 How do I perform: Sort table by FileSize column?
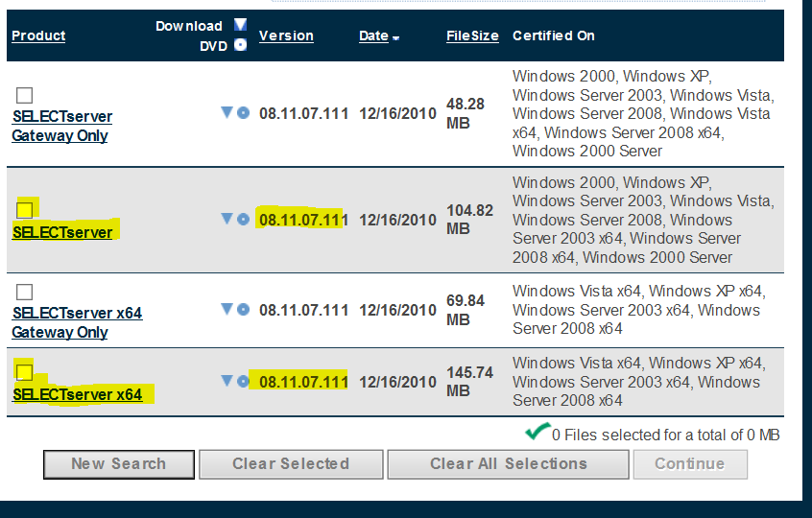coord(472,35)
